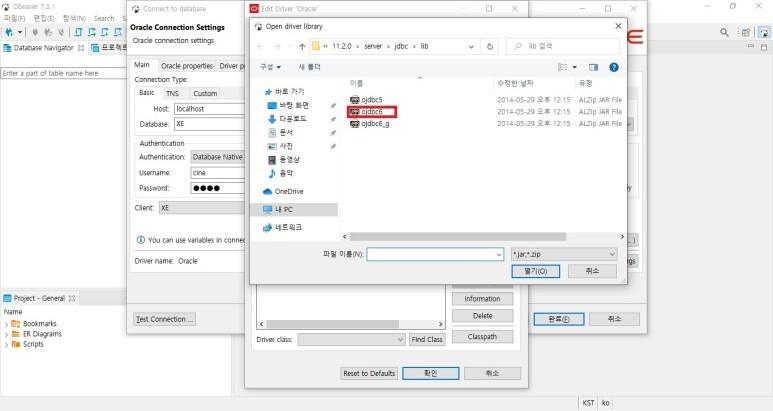The height and width of the screenshot is (411, 773).
Task: Open help with the blue question mark icon
Action: (x=614, y=67)
